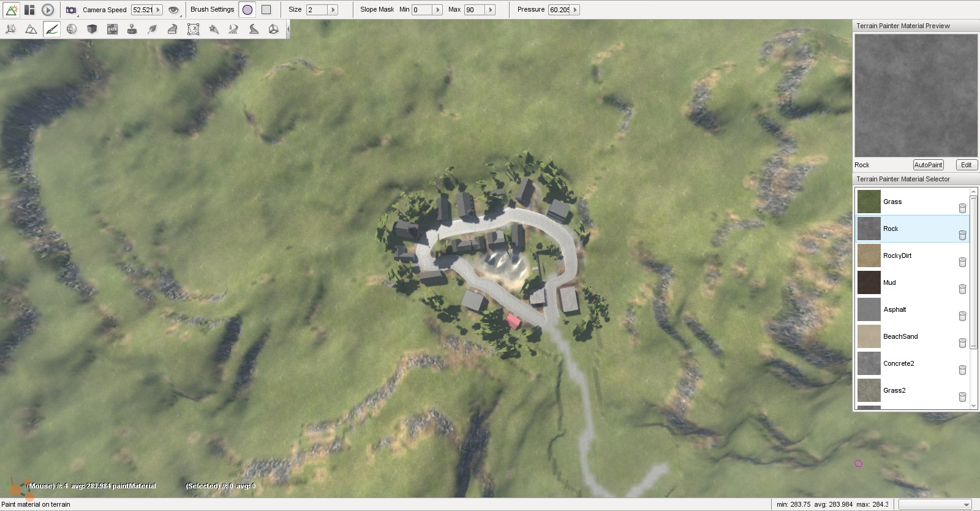Click the Rock material preview image

[x=916, y=96]
